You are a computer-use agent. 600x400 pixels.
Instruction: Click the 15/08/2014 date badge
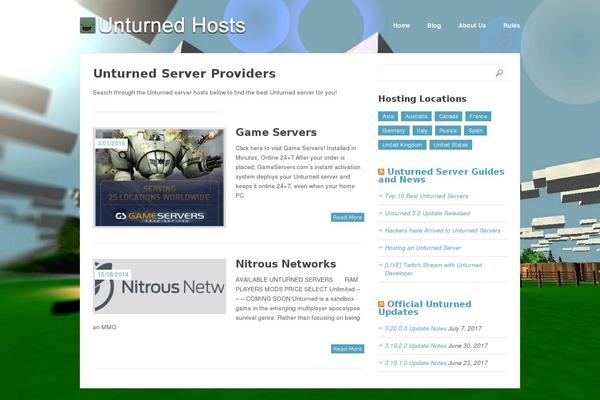[113, 274]
